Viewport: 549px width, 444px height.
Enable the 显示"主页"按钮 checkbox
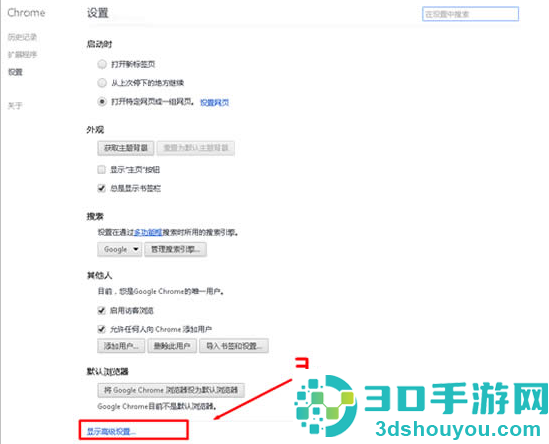click(101, 170)
